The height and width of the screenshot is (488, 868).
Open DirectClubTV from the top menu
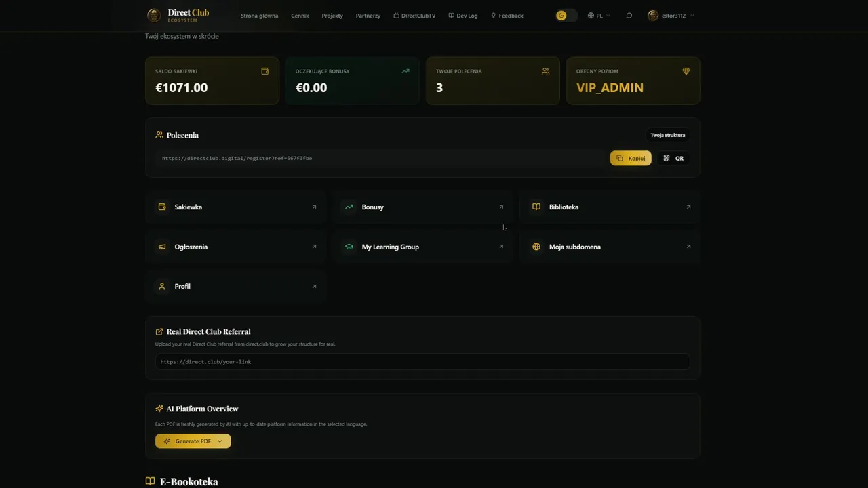point(414,16)
